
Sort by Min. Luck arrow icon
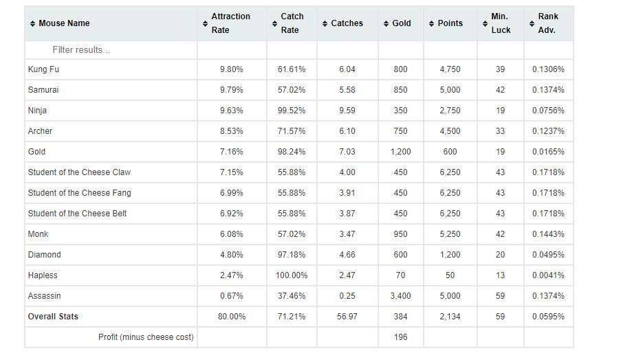click(485, 24)
